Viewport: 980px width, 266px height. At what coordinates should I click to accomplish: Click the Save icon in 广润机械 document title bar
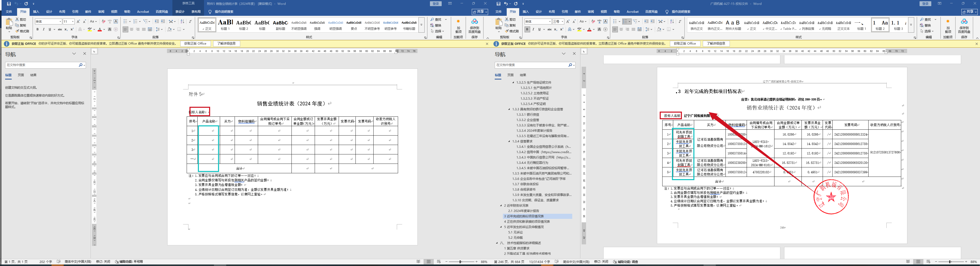499,4
